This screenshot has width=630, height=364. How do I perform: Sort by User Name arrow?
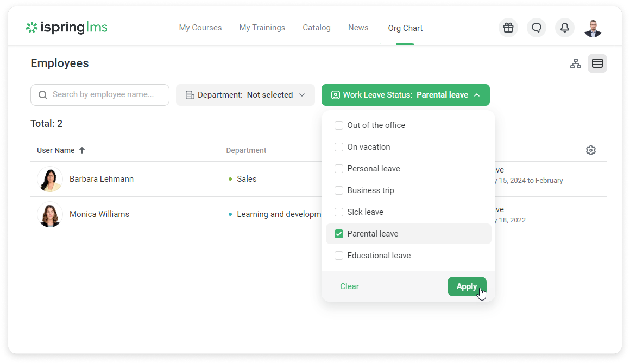pos(82,150)
